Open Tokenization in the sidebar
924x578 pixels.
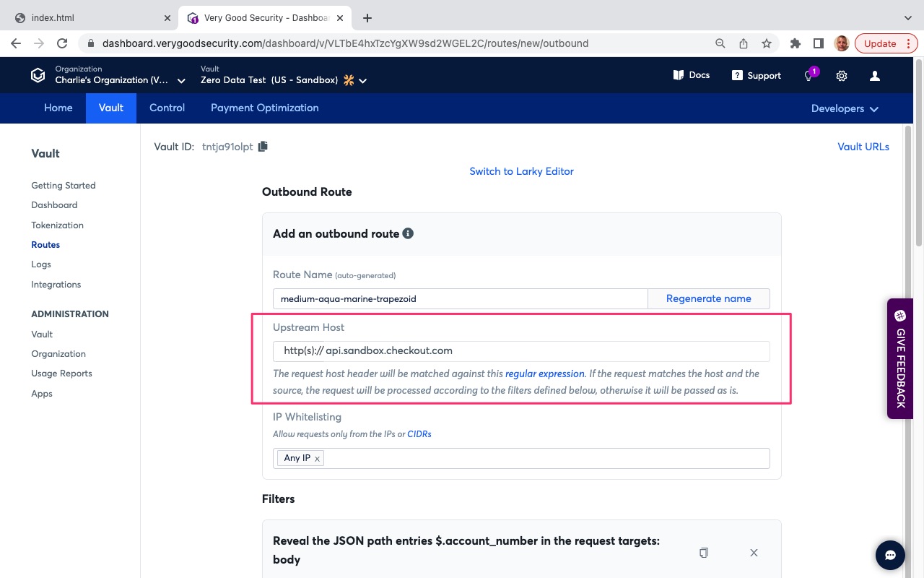click(x=57, y=225)
